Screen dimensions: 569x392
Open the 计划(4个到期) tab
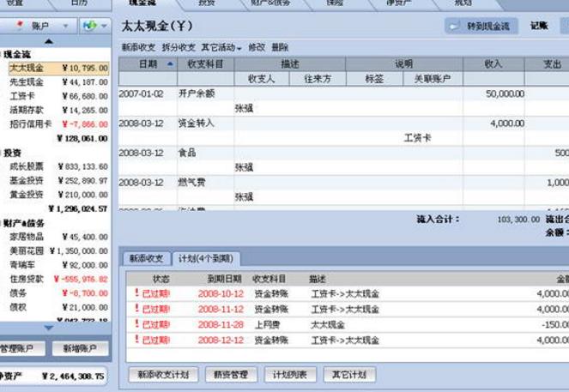205,258
